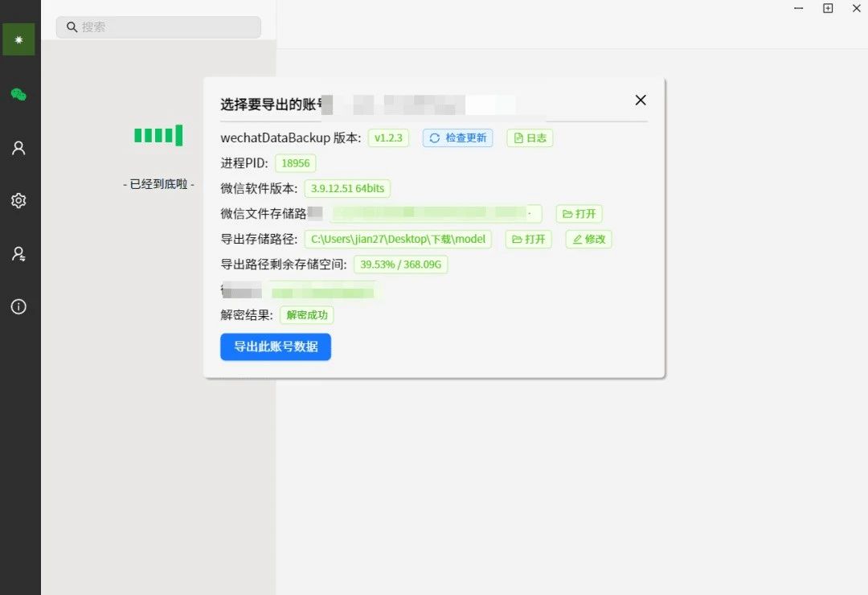Click the green loading bars indicator
The height and width of the screenshot is (595, 868).
tap(158, 135)
